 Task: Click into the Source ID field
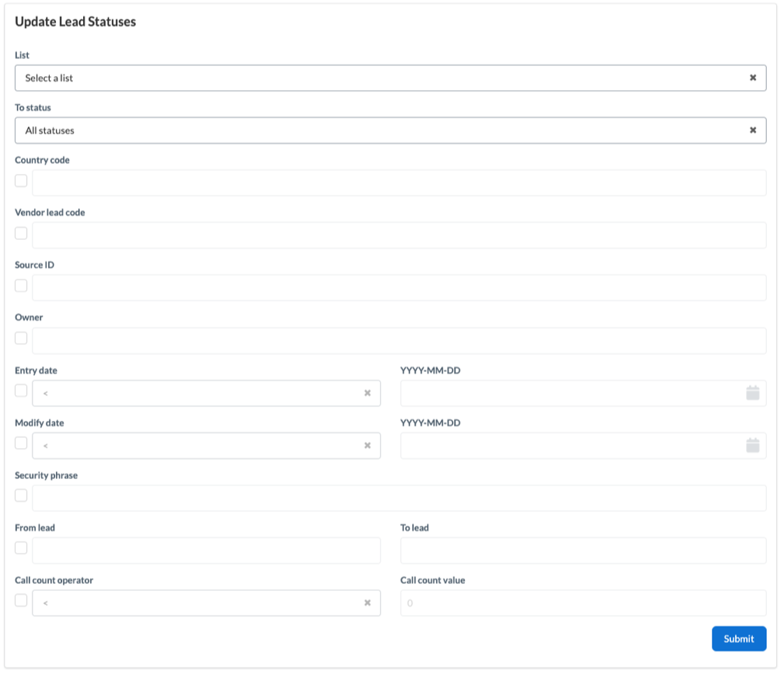click(x=399, y=287)
